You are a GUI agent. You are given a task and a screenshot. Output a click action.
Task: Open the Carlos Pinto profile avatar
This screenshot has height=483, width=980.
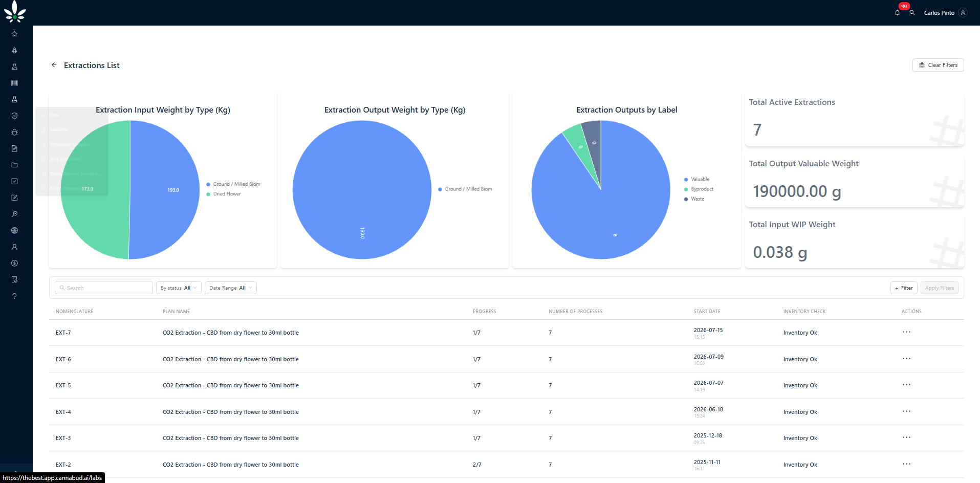point(963,13)
